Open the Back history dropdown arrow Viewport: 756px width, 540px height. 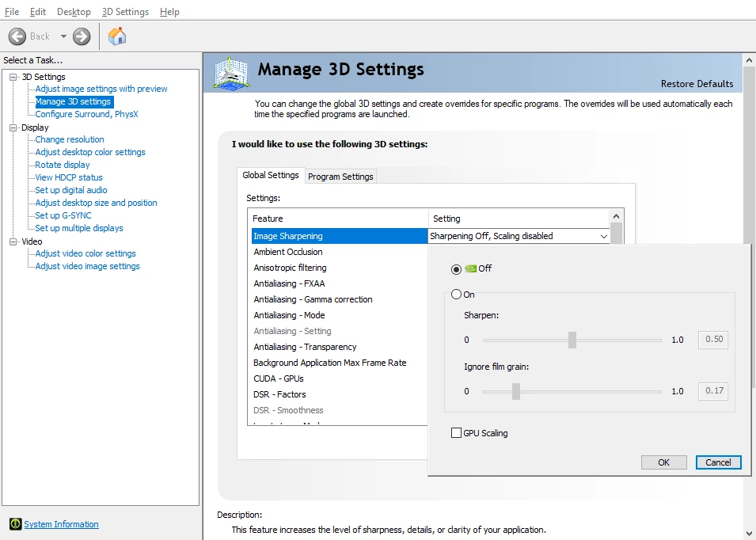click(63, 36)
